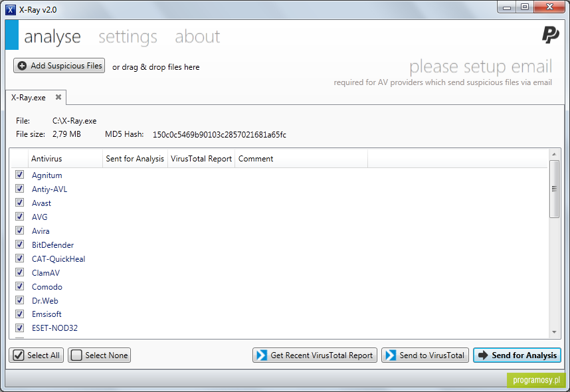Screen dimensions: 570x392
Task: Click the Select None button
Action: [x=99, y=355]
